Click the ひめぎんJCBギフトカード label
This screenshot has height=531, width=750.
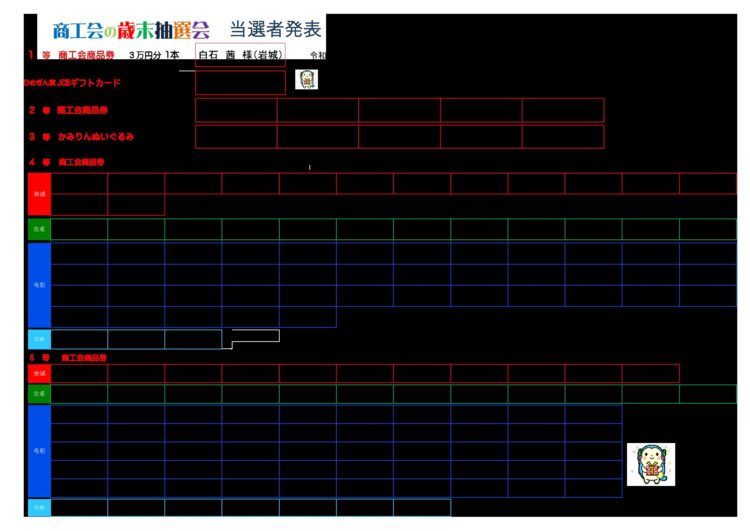pos(72,82)
